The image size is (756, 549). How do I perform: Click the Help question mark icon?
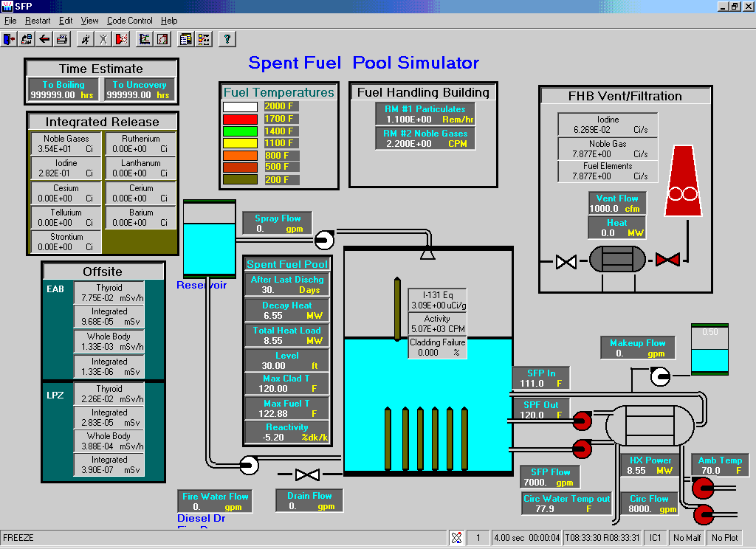[227, 38]
